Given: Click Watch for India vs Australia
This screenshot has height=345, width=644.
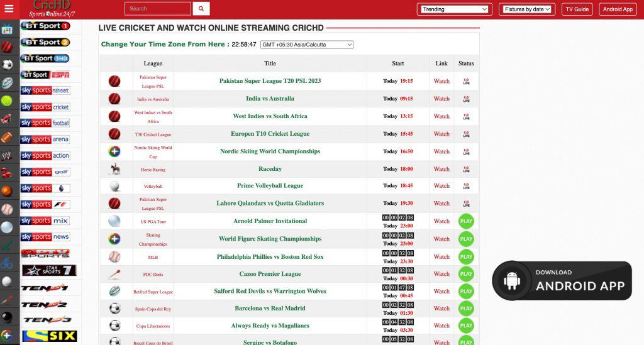Looking at the screenshot, I should tap(441, 99).
